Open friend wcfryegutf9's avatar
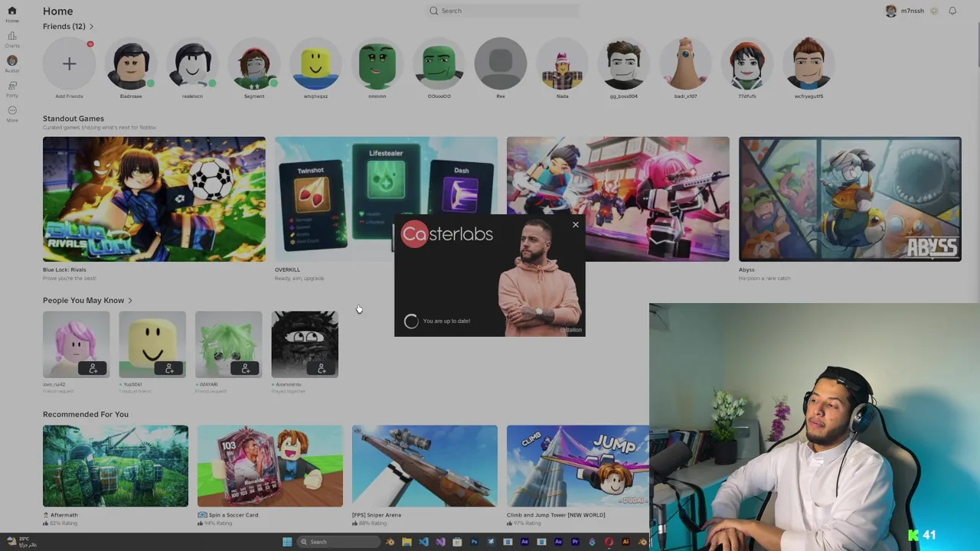Image resolution: width=980 pixels, height=551 pixels. coord(808,64)
